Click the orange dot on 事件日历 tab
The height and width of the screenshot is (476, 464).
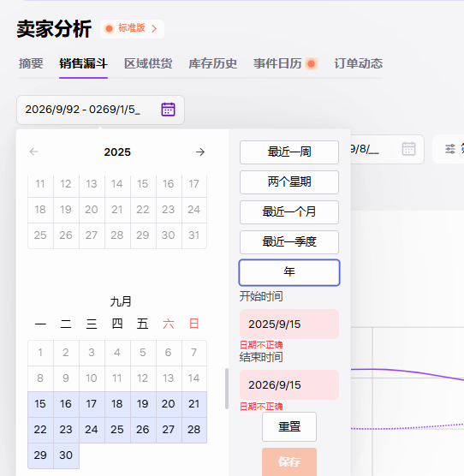tap(312, 63)
